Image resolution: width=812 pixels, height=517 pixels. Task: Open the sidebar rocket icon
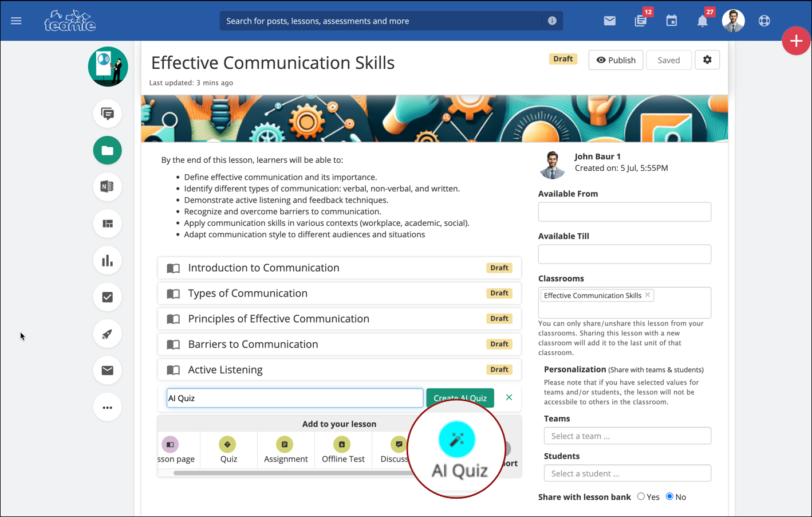[108, 334]
